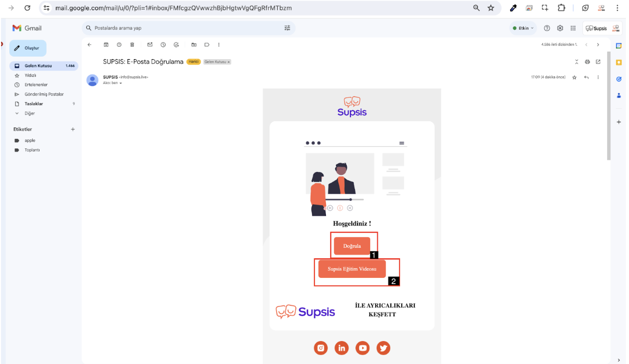Open the Move to folder icon
The image size is (629, 364).
tap(194, 45)
